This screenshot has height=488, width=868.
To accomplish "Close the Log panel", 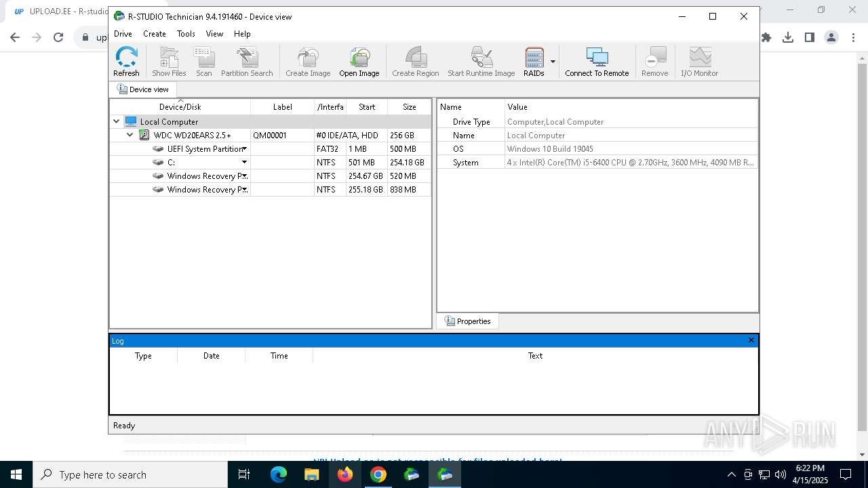I will 751,340.
